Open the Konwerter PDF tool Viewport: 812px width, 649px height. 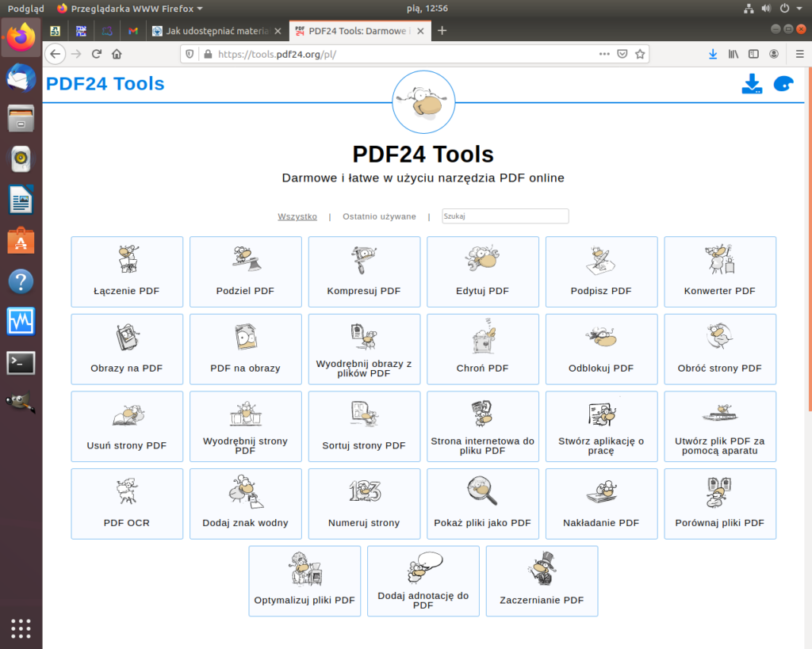(x=720, y=272)
